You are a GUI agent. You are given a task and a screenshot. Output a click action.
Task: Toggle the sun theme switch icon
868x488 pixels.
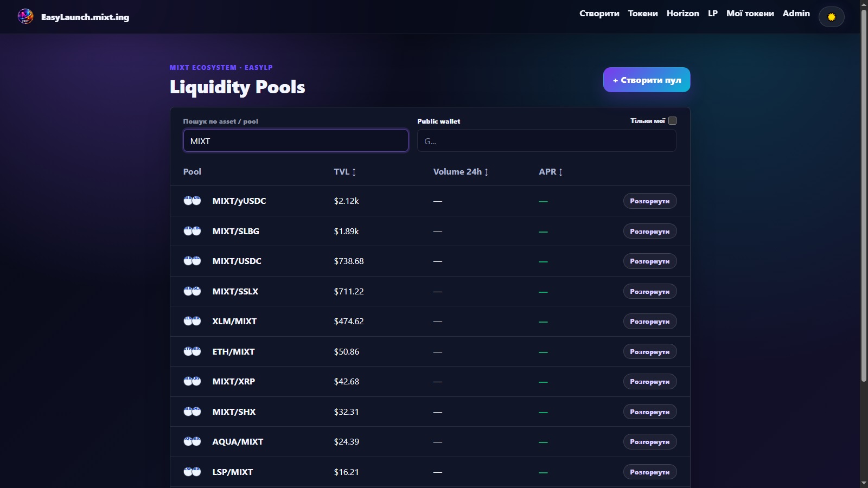click(x=831, y=17)
